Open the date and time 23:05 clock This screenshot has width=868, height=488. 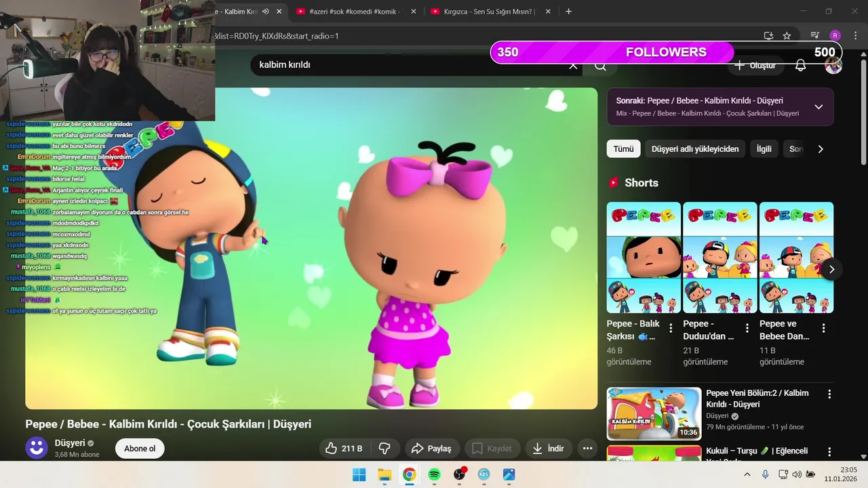pyautogui.click(x=840, y=474)
